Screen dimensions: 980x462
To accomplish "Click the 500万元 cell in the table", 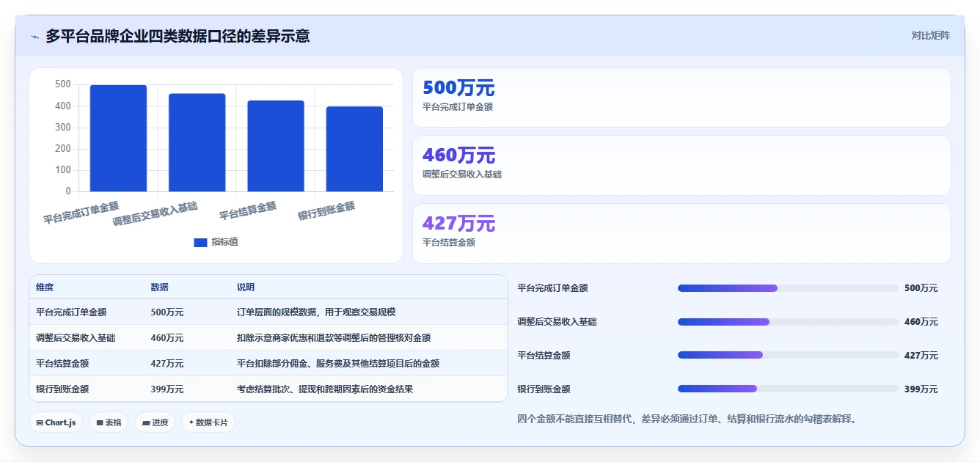I will (x=167, y=312).
